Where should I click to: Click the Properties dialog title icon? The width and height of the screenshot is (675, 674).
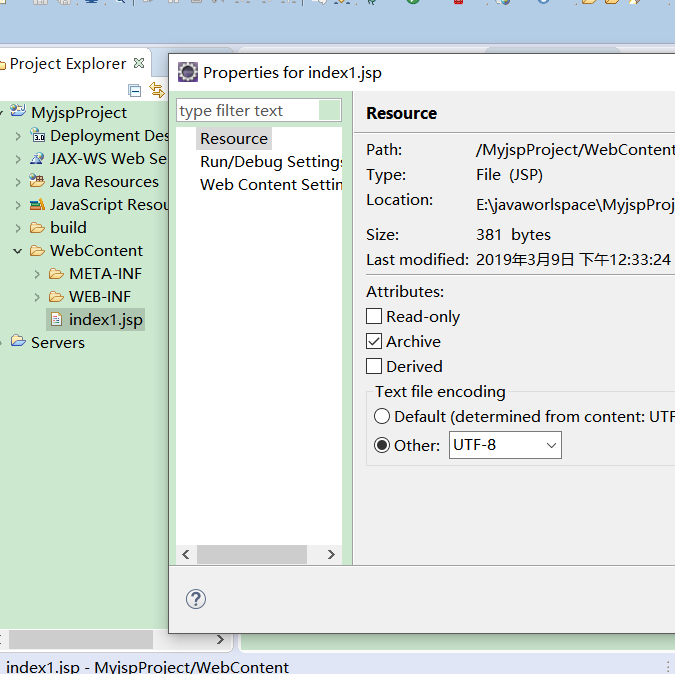188,72
